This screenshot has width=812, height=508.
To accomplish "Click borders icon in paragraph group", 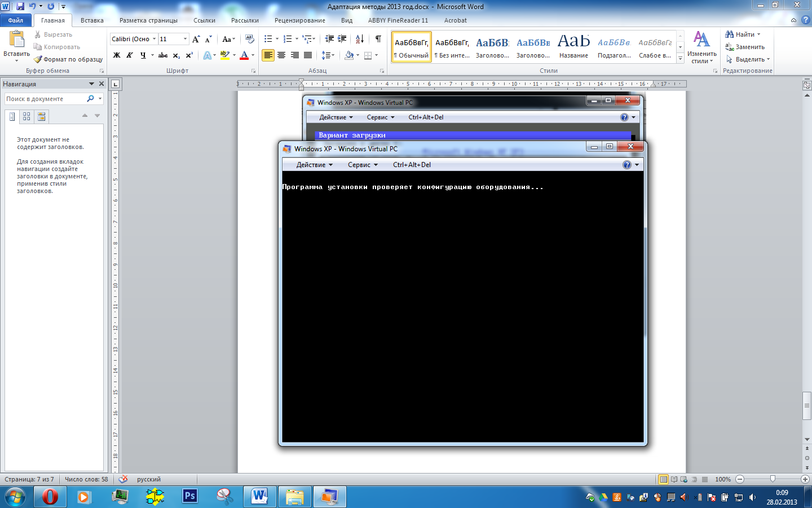I will tap(368, 55).
